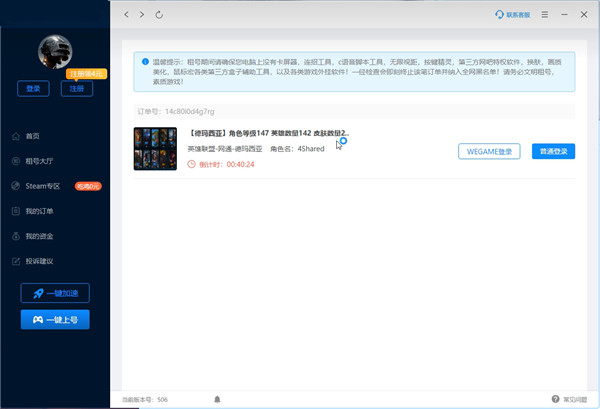
Task: Open the League of Legends account thumbnail
Action: (x=155, y=149)
